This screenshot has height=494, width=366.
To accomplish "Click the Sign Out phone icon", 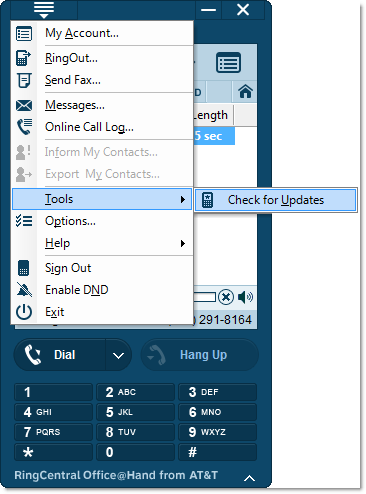I will (23, 268).
